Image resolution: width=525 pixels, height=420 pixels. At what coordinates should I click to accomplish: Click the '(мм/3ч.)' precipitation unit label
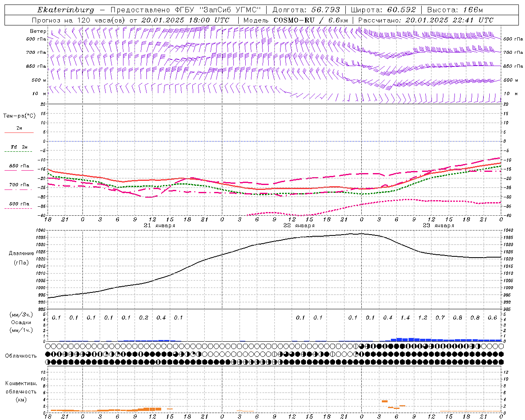point(21,315)
